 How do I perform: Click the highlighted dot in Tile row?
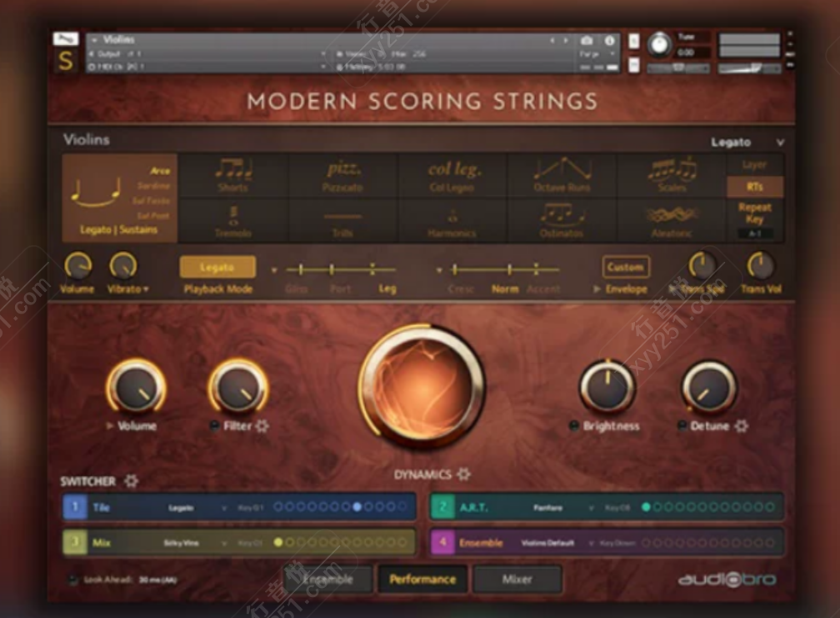pyautogui.click(x=357, y=507)
